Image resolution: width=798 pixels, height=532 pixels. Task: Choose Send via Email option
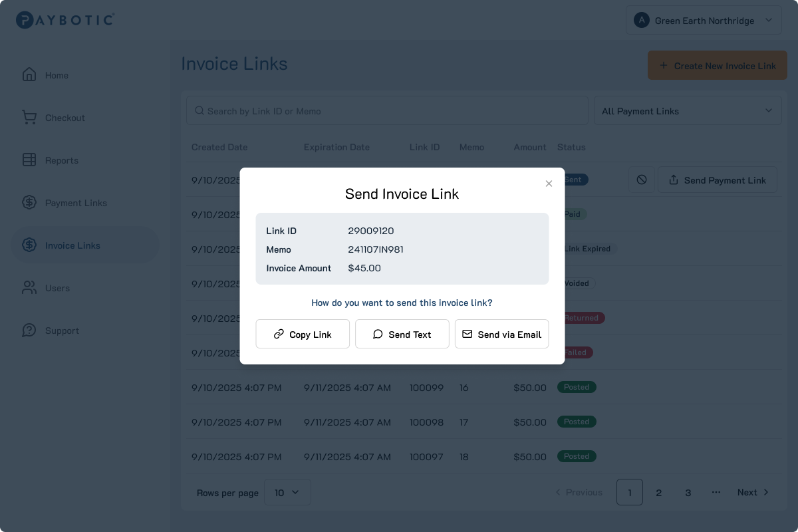click(501, 334)
